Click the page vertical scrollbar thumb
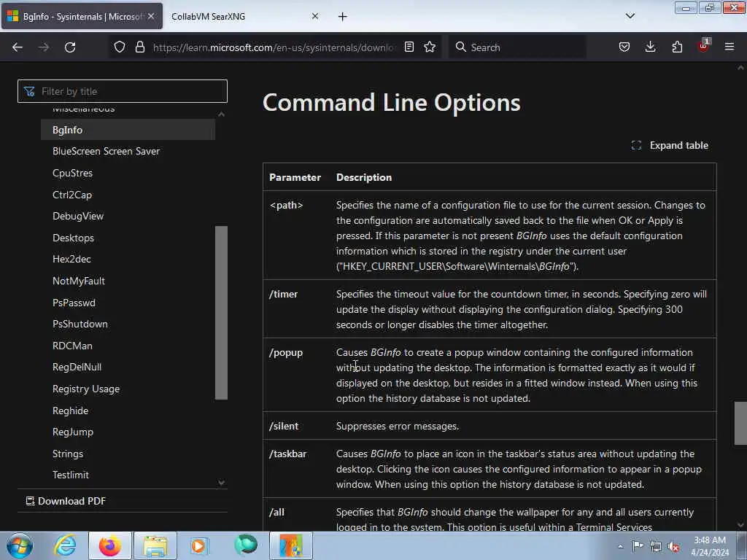Image resolution: width=747 pixels, height=560 pixels. pyautogui.click(x=740, y=424)
